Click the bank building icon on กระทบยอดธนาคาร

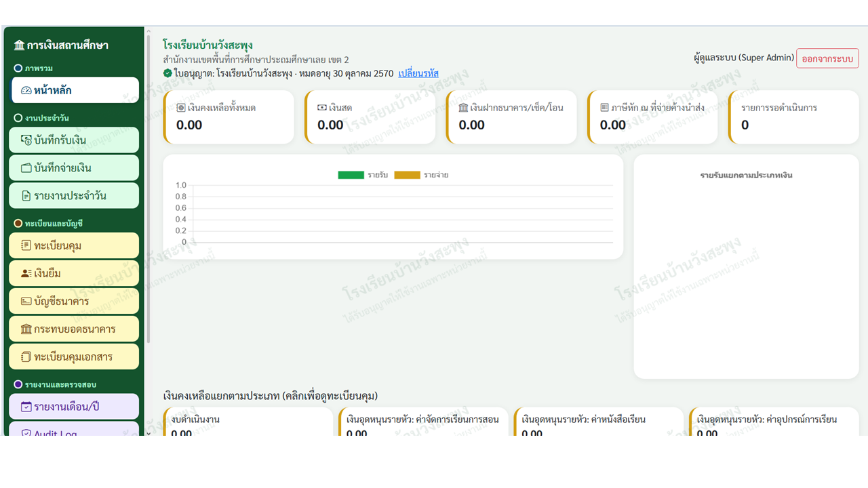click(x=26, y=329)
